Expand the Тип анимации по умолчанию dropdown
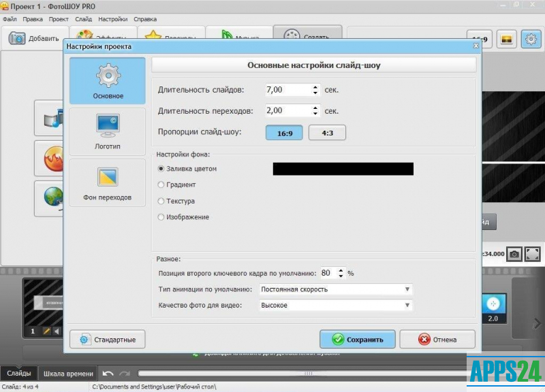The height and width of the screenshot is (392, 545). [x=337, y=289]
